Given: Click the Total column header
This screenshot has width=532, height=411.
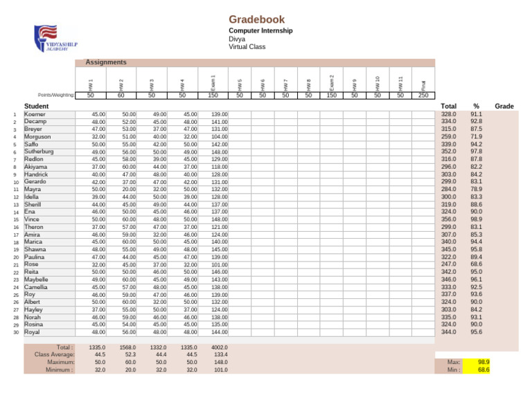Looking at the screenshot, I should pos(448,106).
